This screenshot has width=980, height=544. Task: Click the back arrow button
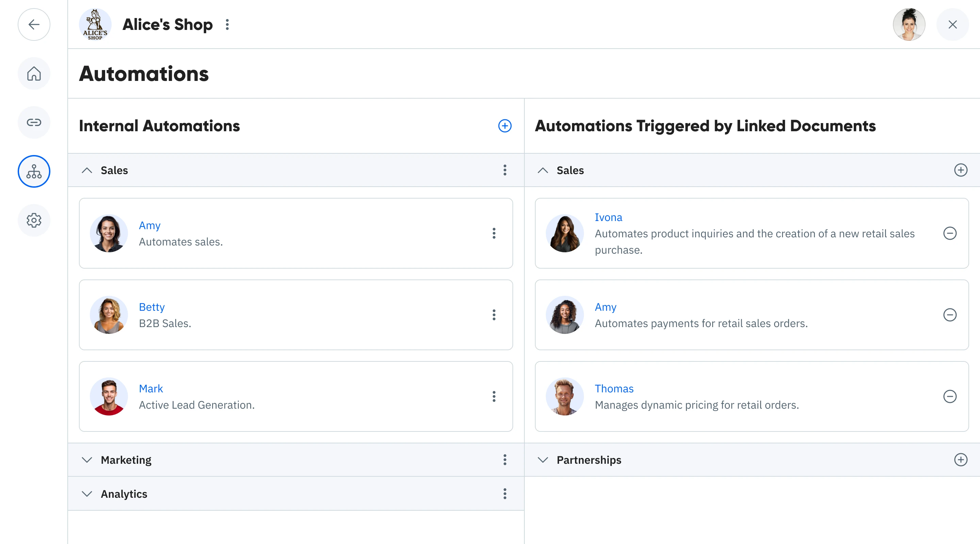(x=34, y=25)
